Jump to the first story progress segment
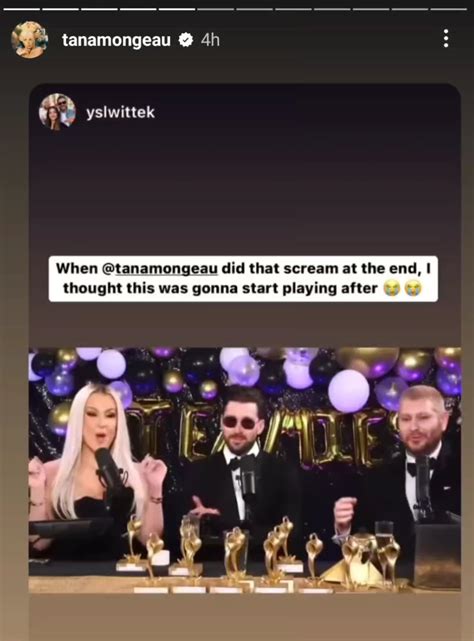Viewport: 474px width, 641px height. point(22,9)
